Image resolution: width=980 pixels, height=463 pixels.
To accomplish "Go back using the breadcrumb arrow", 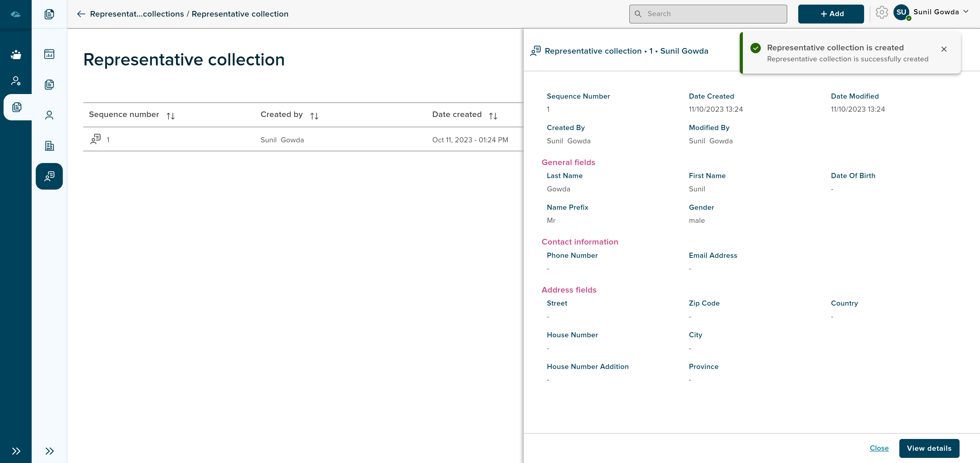I will coord(81,14).
